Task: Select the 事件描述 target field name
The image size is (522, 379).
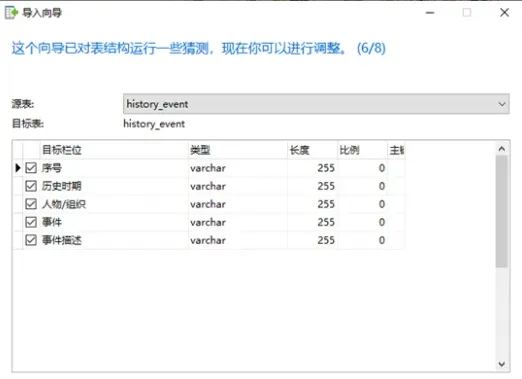Action: 62,240
